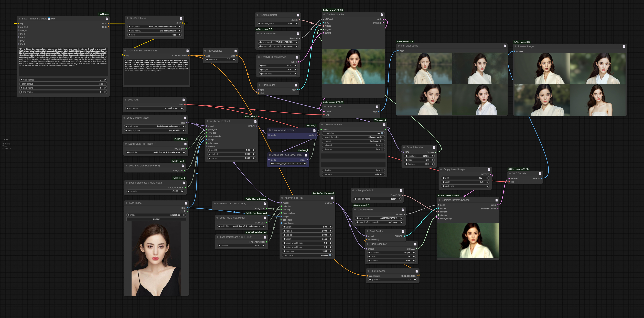This screenshot has height=318, width=644.
Task: Collapse the Load Image node via its title dot
Action: 126,203
